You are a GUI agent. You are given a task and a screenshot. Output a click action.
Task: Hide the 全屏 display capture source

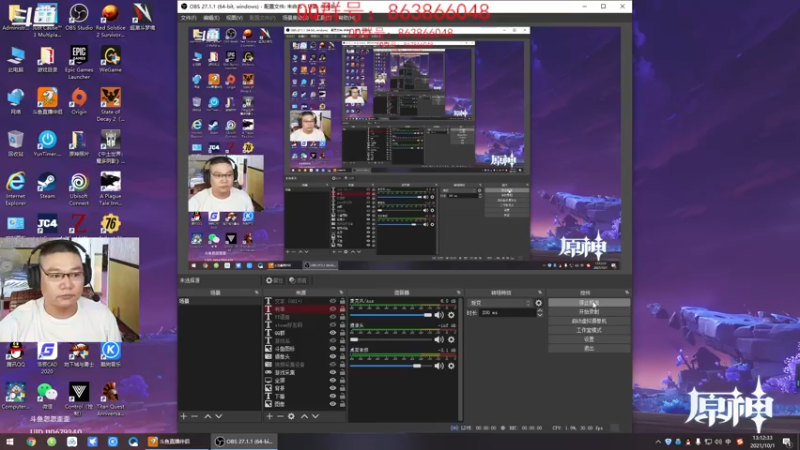coord(333,380)
